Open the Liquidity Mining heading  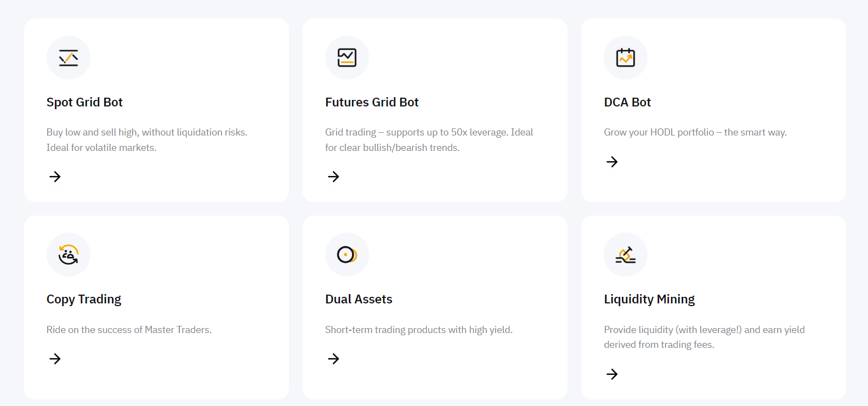point(649,300)
